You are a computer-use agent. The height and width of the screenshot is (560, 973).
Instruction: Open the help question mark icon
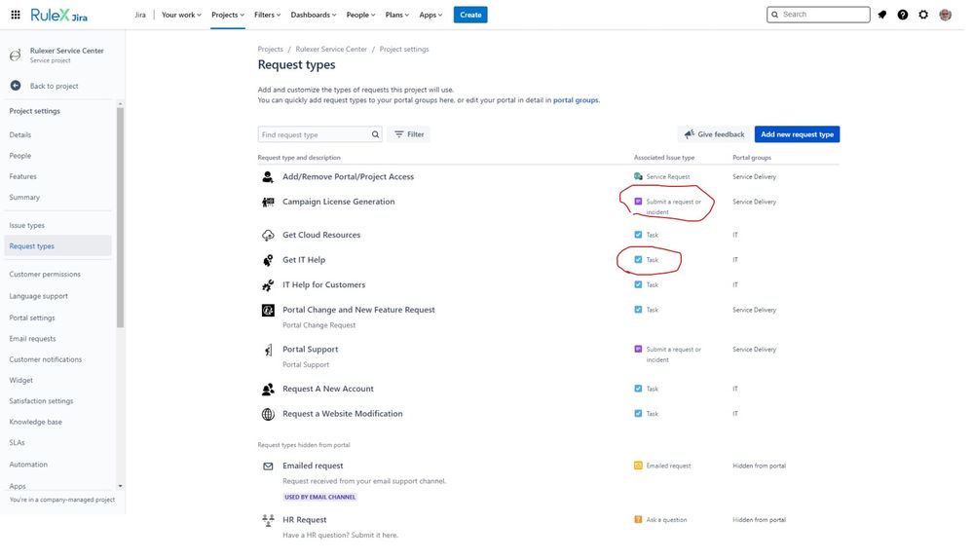[903, 15]
